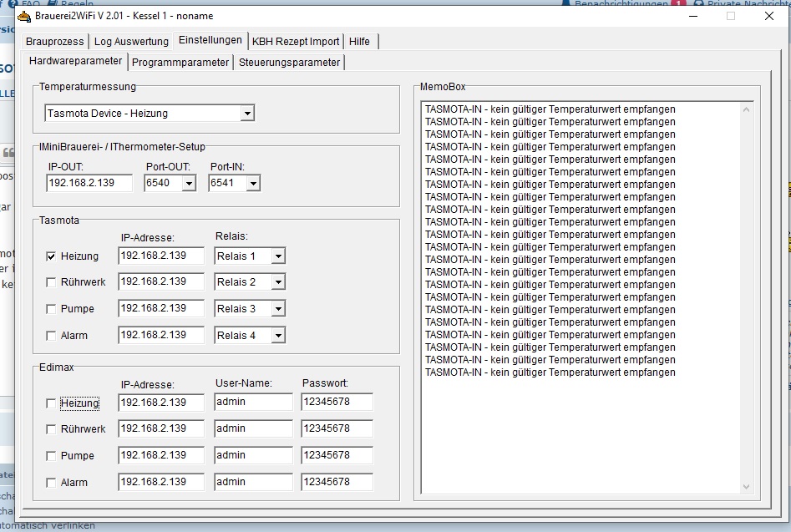Viewport: 791px width, 532px height.
Task: Select the Steuerungsparameter sub-tab
Action: (289, 62)
